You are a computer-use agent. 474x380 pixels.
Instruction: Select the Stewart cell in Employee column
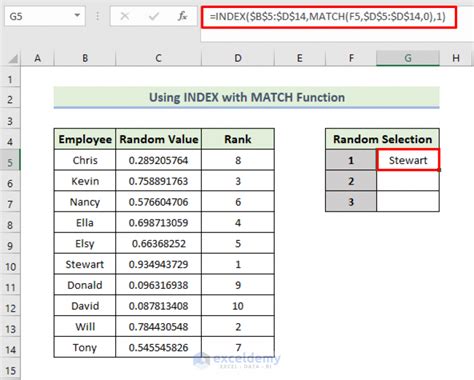pos(85,264)
